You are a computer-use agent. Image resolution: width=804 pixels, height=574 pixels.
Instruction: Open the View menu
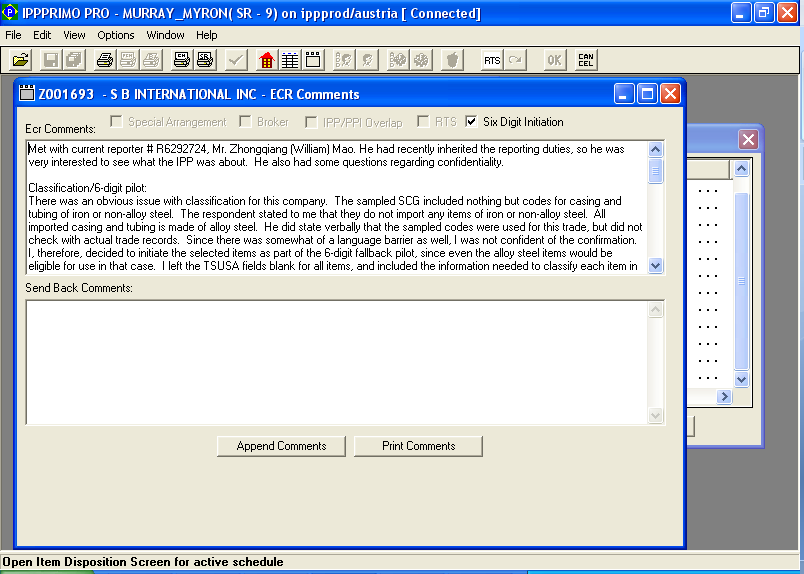point(74,35)
